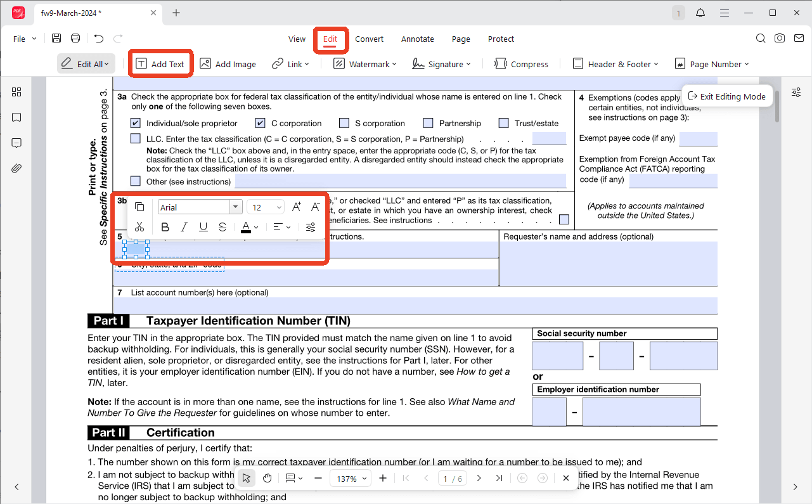Apply underline formatting
The height and width of the screenshot is (504, 812).
203,227
